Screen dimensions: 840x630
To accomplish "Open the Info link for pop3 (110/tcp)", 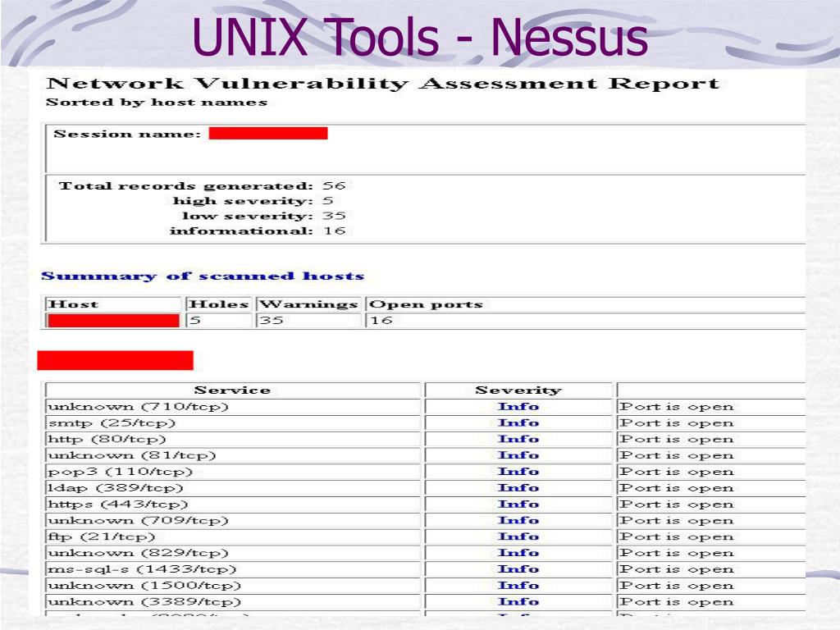I will coord(518,472).
